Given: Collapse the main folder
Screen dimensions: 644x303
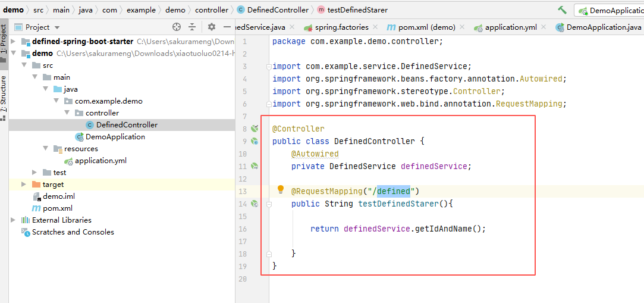Looking at the screenshot, I should coord(34,77).
